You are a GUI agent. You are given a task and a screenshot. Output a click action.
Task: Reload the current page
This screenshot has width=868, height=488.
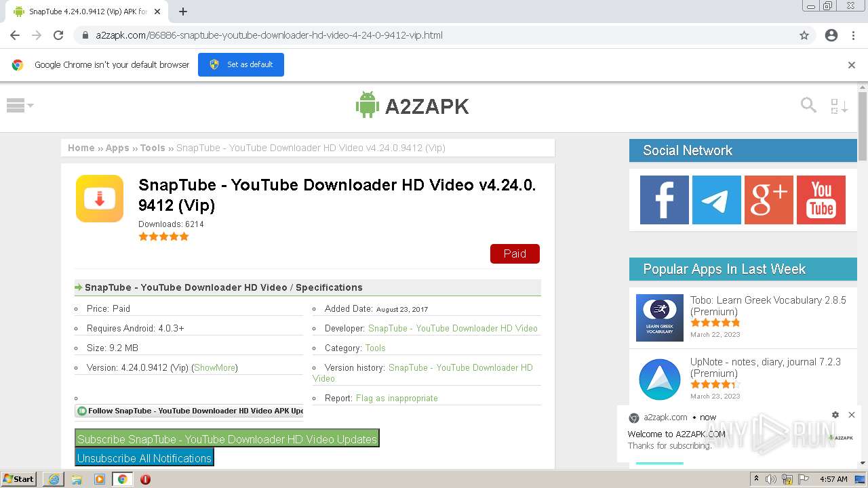pos(58,35)
